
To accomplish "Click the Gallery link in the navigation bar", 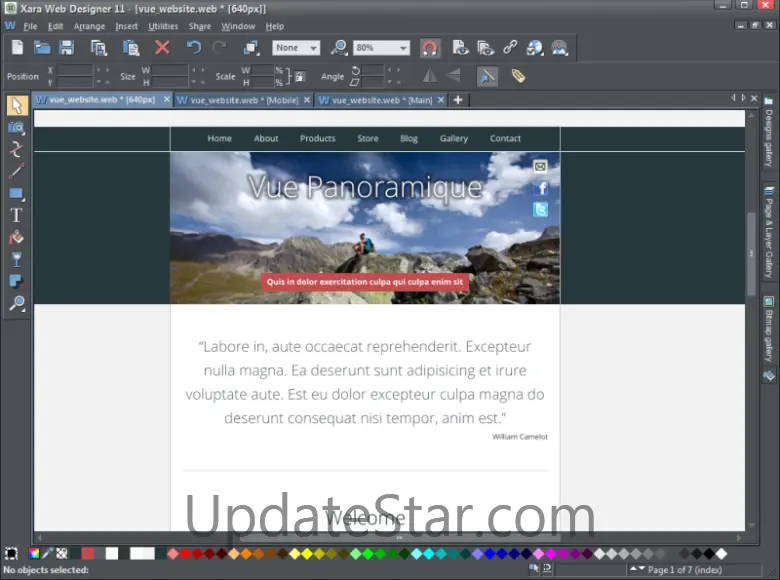I will click(453, 138).
